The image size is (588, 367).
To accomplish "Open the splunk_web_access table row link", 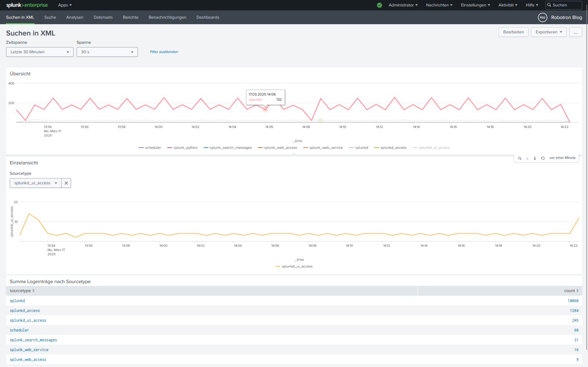I will (28, 359).
